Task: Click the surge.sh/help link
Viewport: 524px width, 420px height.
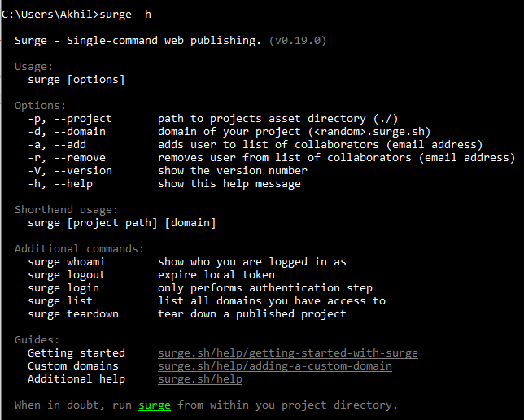Action: (200, 379)
